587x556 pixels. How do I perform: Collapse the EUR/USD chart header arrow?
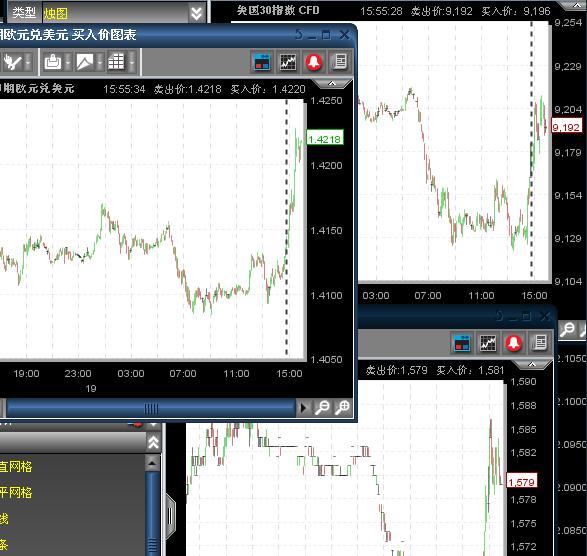(332, 83)
